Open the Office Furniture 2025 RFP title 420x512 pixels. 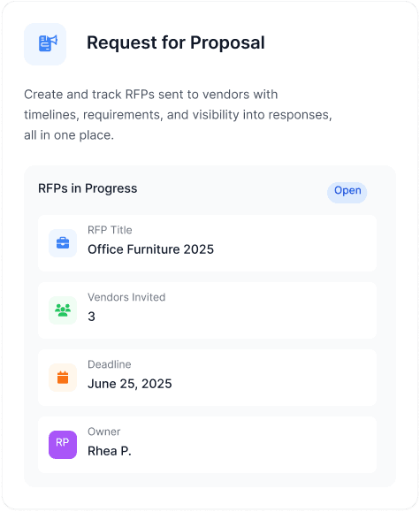pos(150,249)
